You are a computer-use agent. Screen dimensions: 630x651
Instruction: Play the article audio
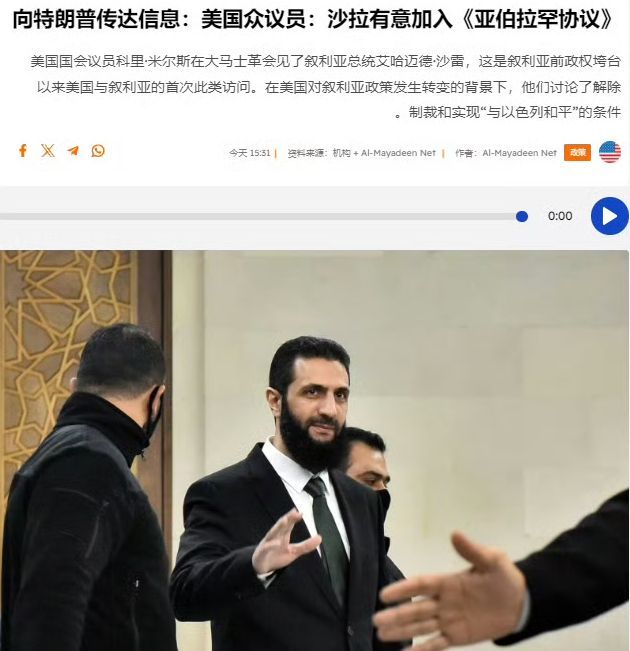[610, 216]
